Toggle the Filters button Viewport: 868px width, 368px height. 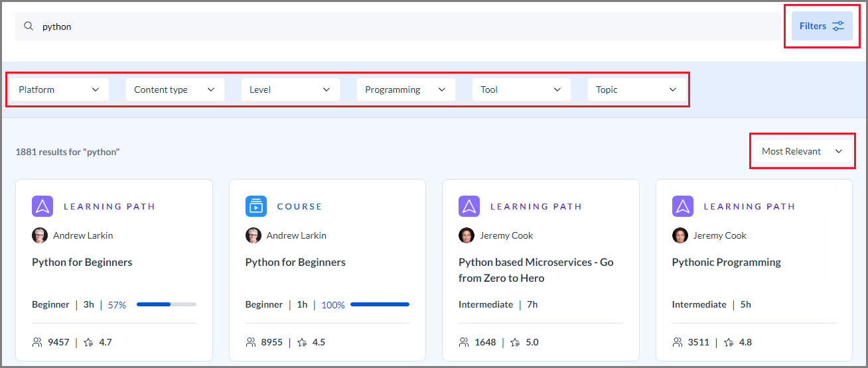pyautogui.click(x=822, y=26)
